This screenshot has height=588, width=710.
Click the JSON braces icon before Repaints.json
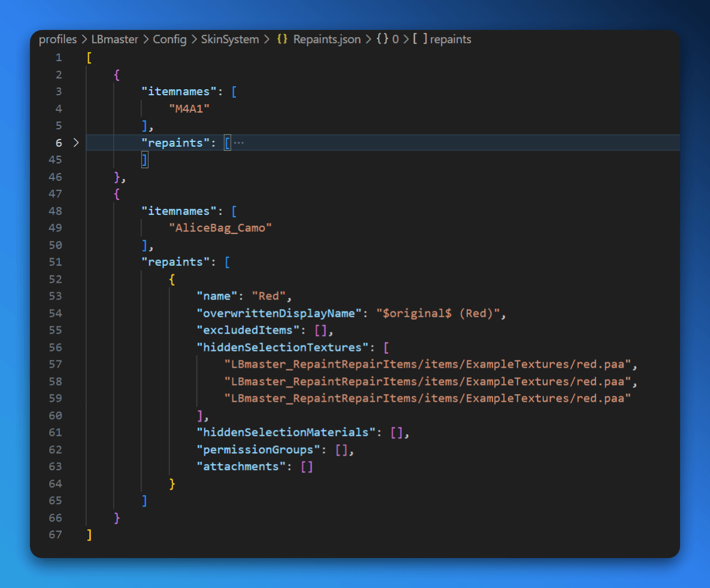(282, 39)
